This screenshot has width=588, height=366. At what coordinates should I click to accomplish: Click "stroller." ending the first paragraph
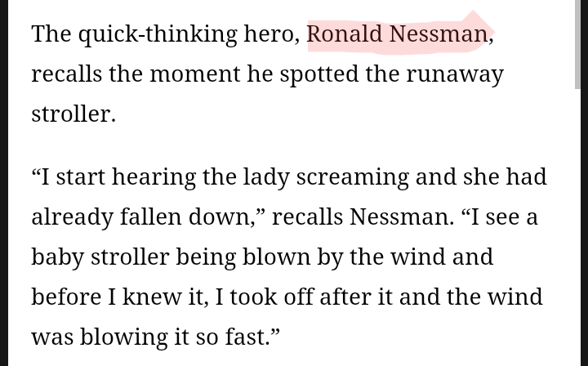pyautogui.click(x=73, y=114)
